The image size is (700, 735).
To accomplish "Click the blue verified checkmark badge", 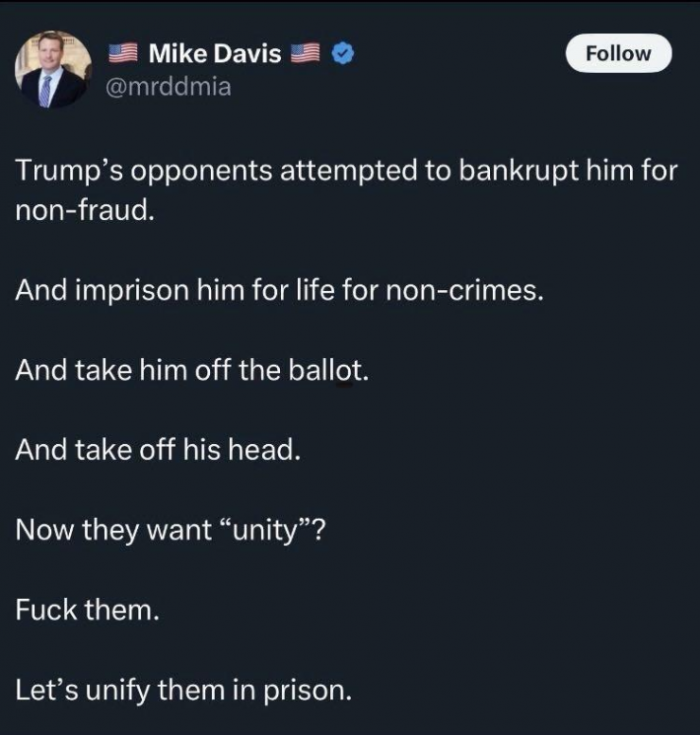I will tap(341, 54).
